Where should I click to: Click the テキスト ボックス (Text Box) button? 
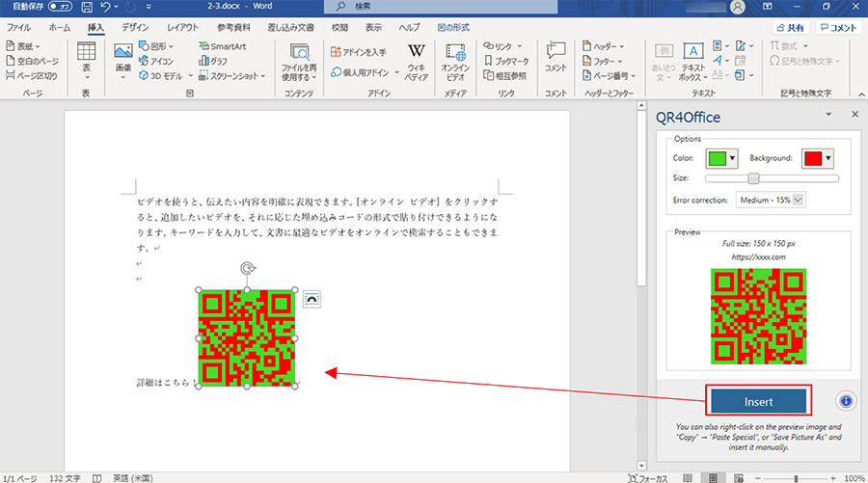click(693, 62)
